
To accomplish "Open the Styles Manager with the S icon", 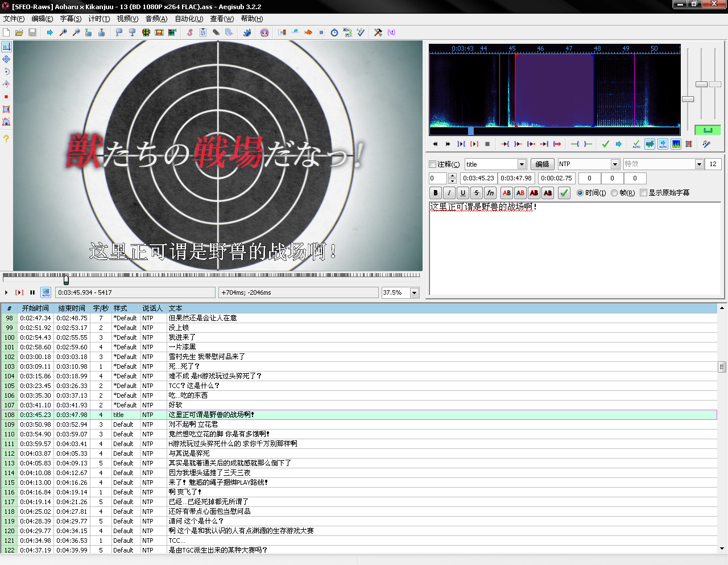I will point(190,32).
